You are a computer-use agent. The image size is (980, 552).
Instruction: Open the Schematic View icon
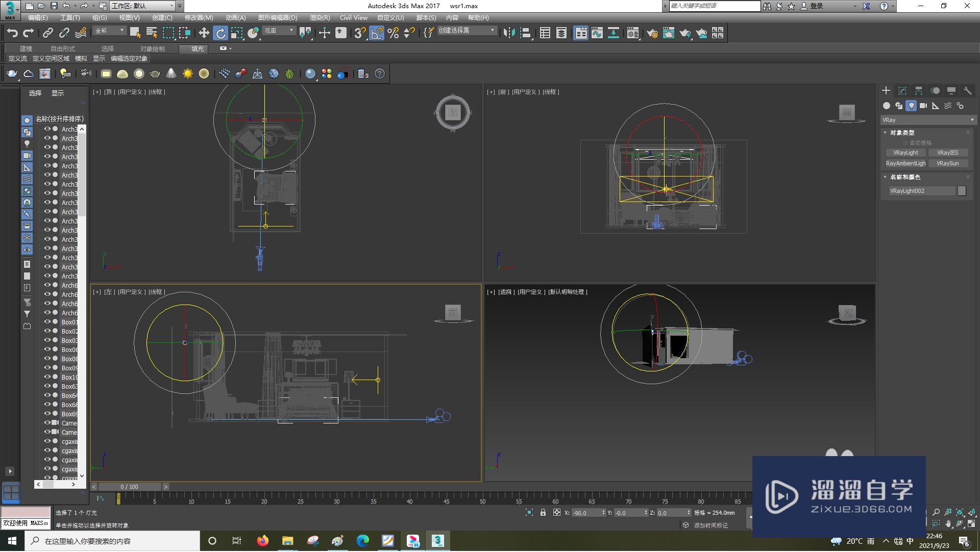[x=614, y=33]
